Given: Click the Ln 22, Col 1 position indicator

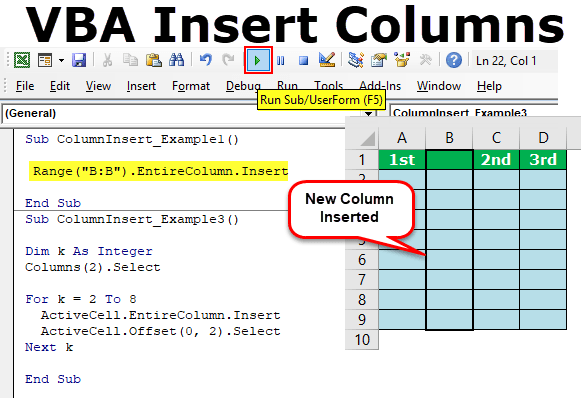Looking at the screenshot, I should (506, 60).
